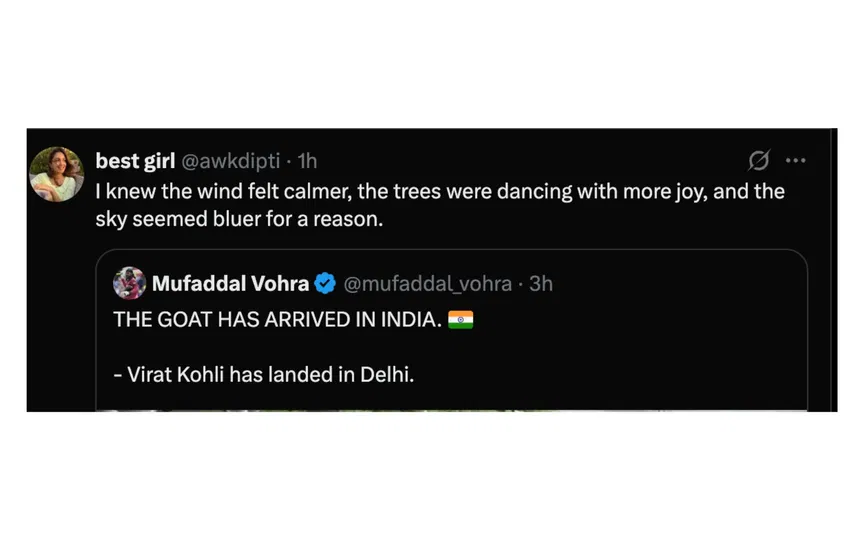This screenshot has height=540, width=864.
Task: Select "THE GOAT HAS ARRIVED IN INDIA" text
Action: tap(275, 320)
